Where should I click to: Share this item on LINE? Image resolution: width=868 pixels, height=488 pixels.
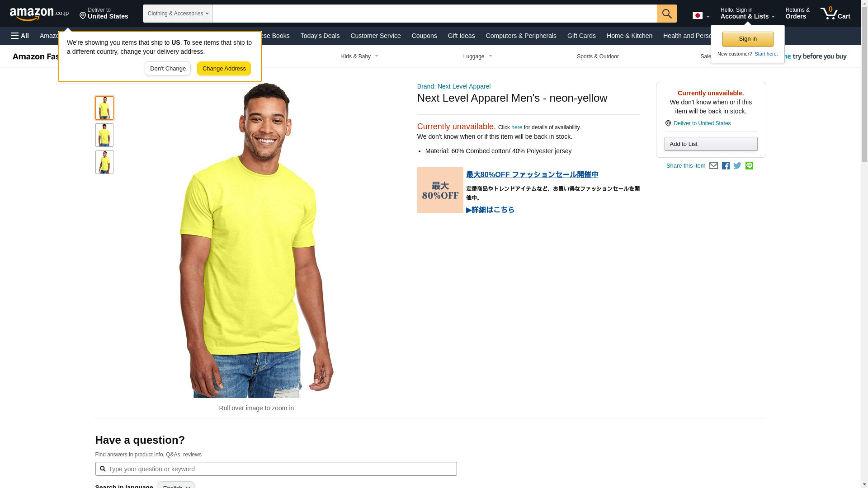pos(749,166)
